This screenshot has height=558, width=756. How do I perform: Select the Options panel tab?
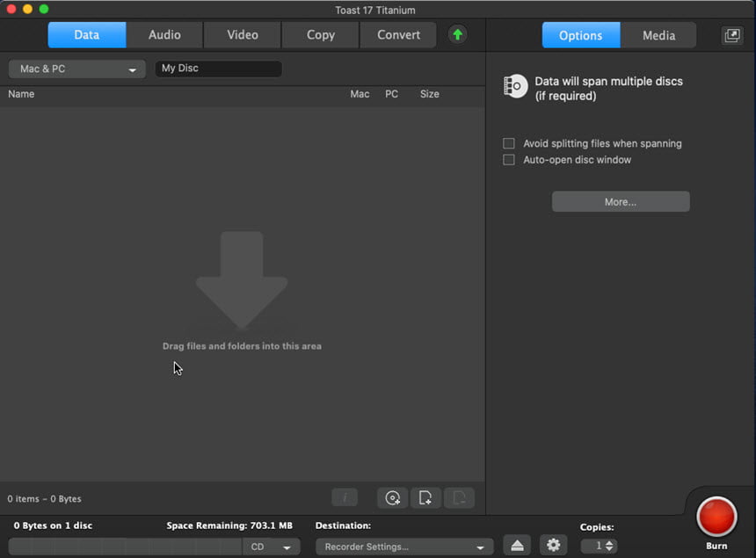581,35
